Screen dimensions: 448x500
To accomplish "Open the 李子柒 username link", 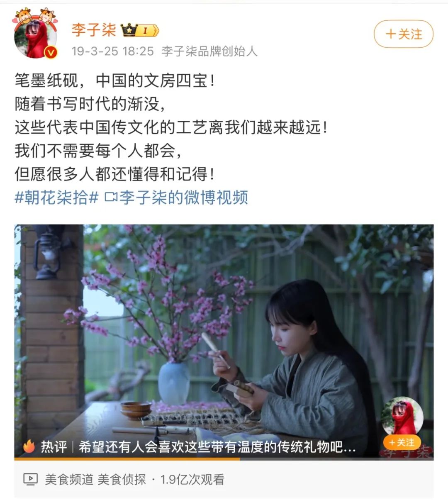I will click(x=94, y=30).
